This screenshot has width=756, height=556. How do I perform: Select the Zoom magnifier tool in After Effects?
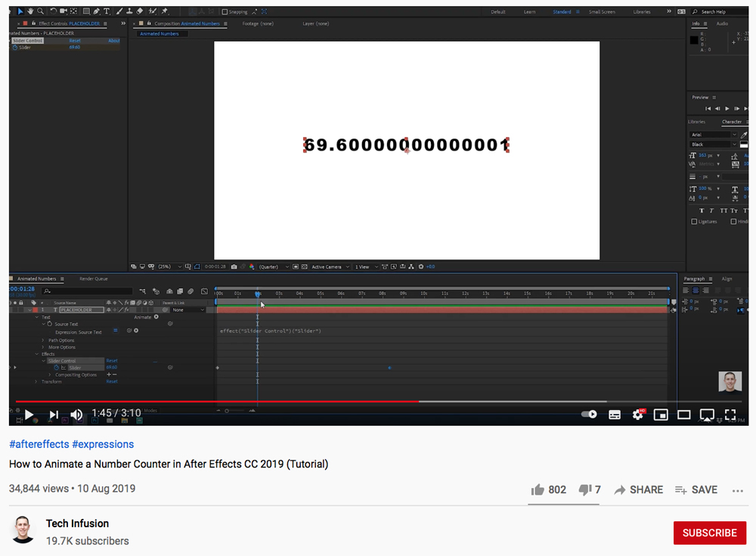tap(41, 11)
